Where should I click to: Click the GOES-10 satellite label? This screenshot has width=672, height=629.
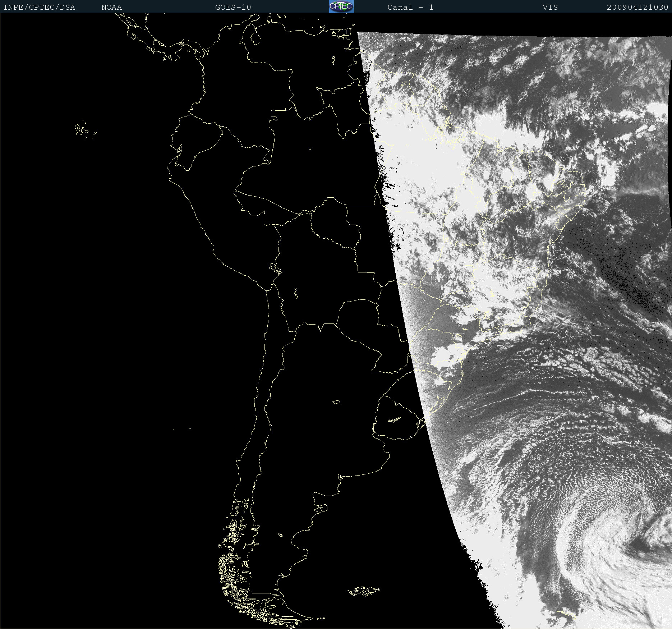233,7
